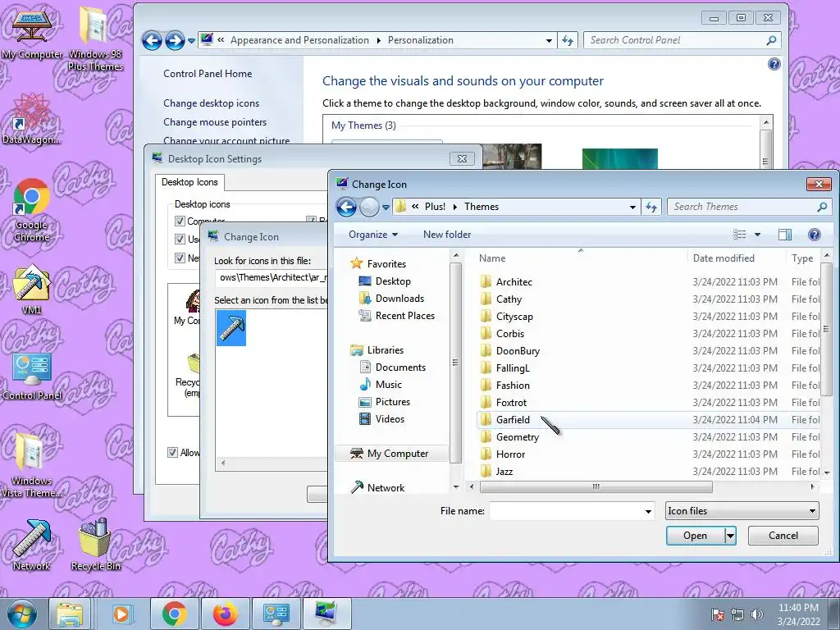The height and width of the screenshot is (630, 840).
Task: Click the Open button split arrow
Action: tap(730, 535)
